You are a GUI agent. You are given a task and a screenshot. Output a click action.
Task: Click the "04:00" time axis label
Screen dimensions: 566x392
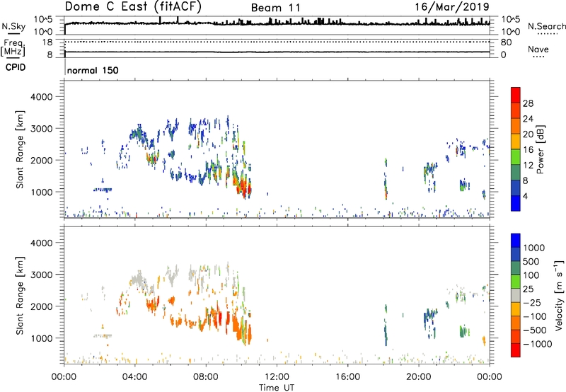(x=135, y=377)
